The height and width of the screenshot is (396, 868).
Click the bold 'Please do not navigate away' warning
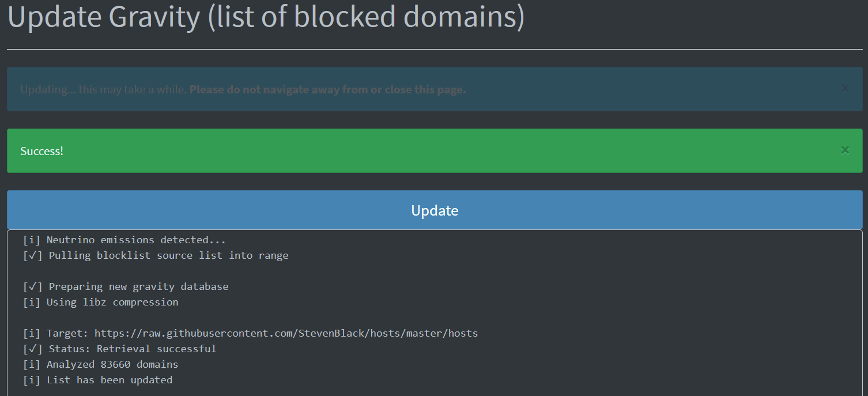327,89
